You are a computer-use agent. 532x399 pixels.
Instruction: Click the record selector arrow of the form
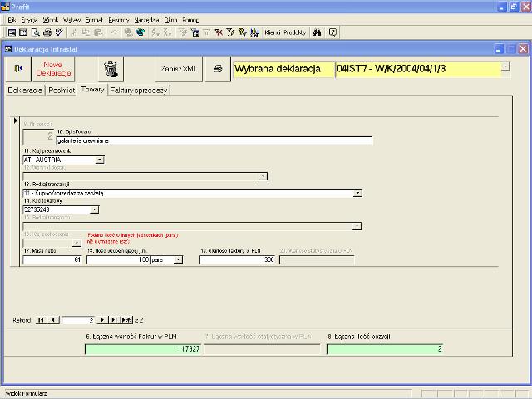[15, 121]
